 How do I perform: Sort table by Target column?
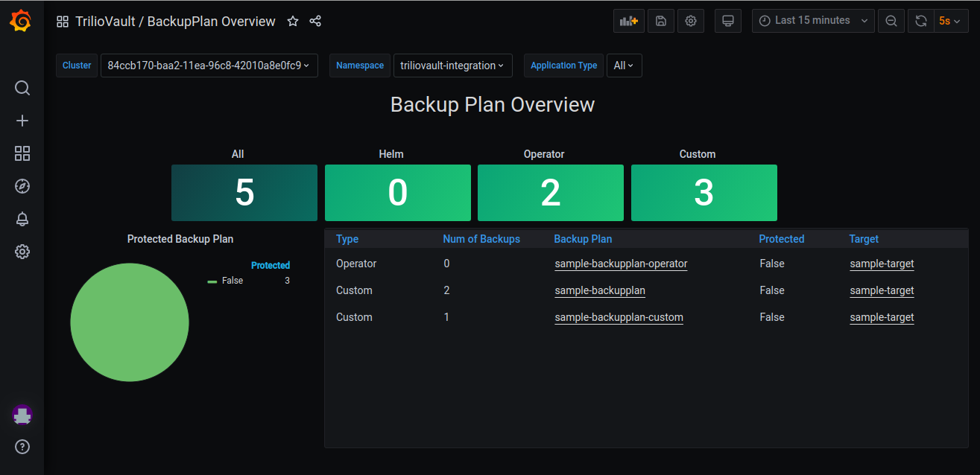pyautogui.click(x=864, y=239)
